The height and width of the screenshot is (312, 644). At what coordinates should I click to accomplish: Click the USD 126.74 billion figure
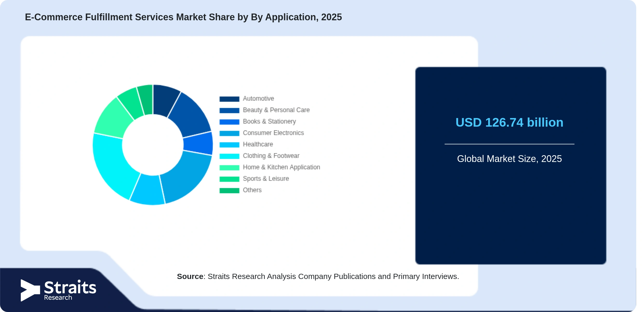point(509,122)
